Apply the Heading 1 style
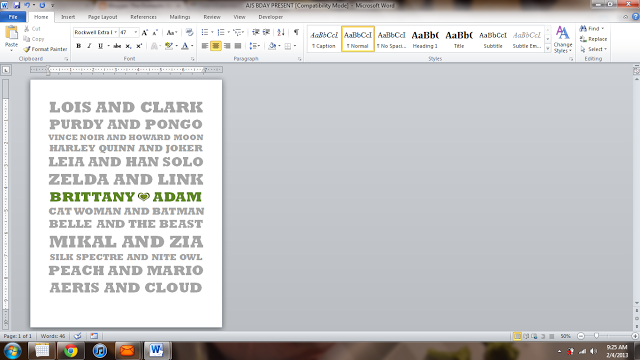640x360 pixels. tap(425, 39)
